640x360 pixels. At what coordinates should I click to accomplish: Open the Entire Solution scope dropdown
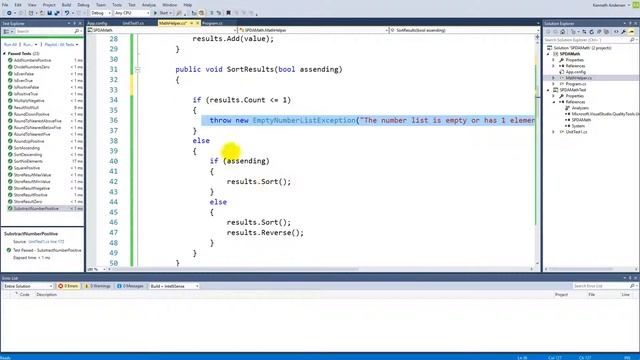28,286
